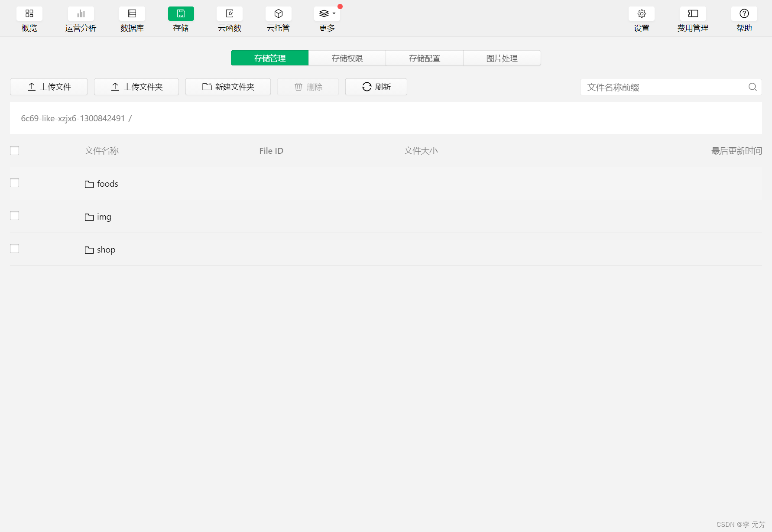The width and height of the screenshot is (772, 532).
Task: Click the 文件大小 column header
Action: point(421,151)
